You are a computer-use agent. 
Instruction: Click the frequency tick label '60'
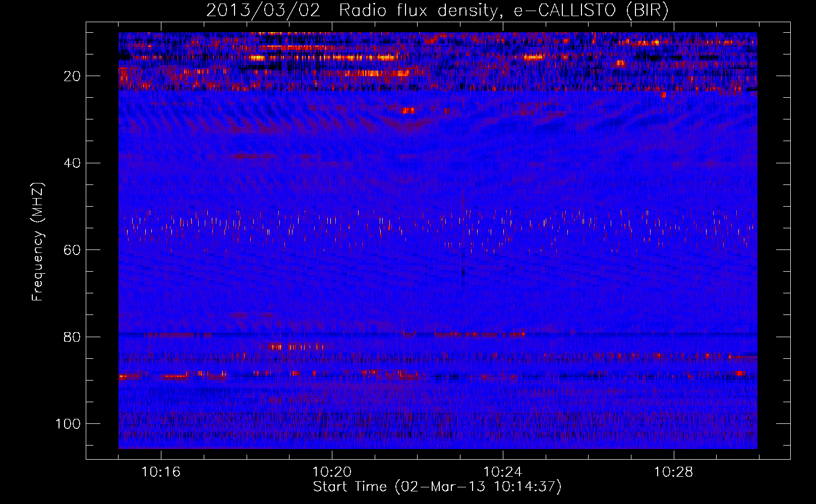(73, 250)
